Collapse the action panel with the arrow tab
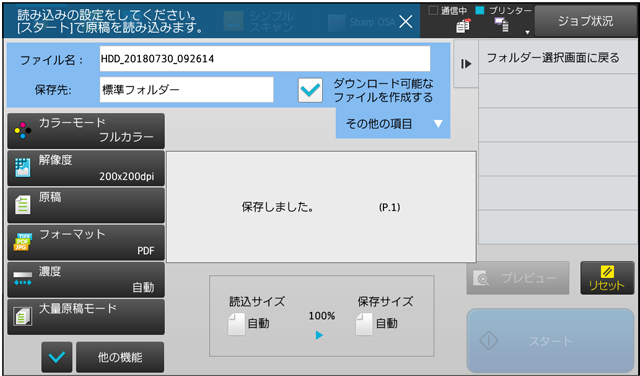 466,64
